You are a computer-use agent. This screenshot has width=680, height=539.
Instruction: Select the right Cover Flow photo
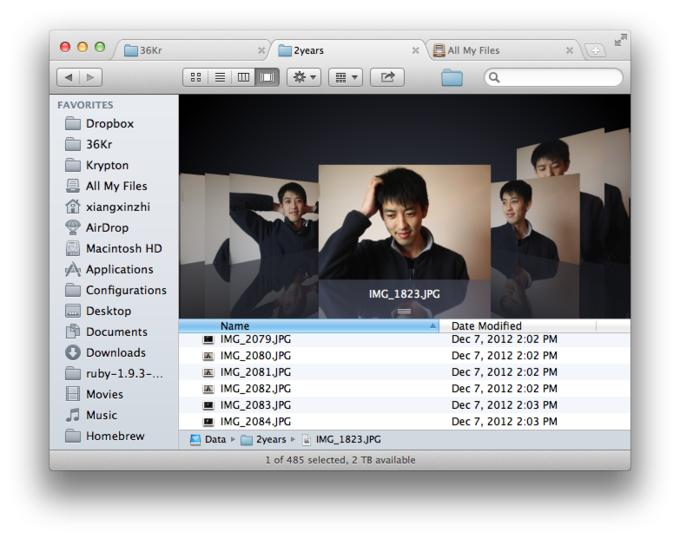coord(535,221)
